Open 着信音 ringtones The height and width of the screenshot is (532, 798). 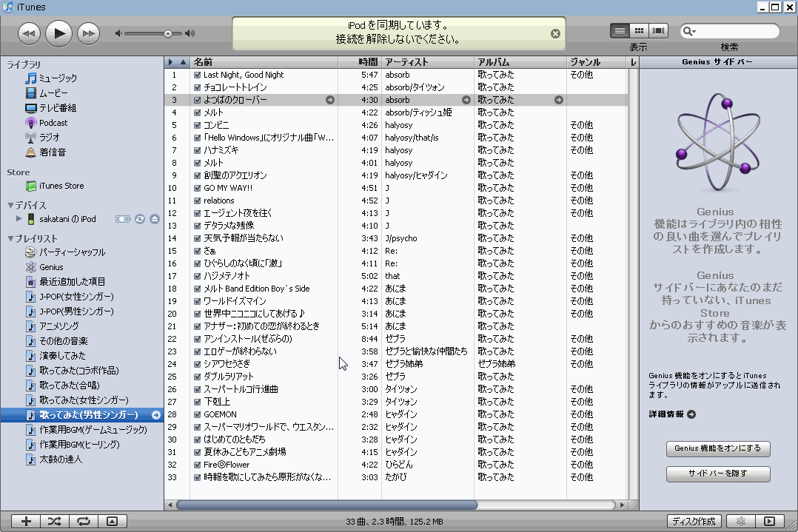point(45,152)
